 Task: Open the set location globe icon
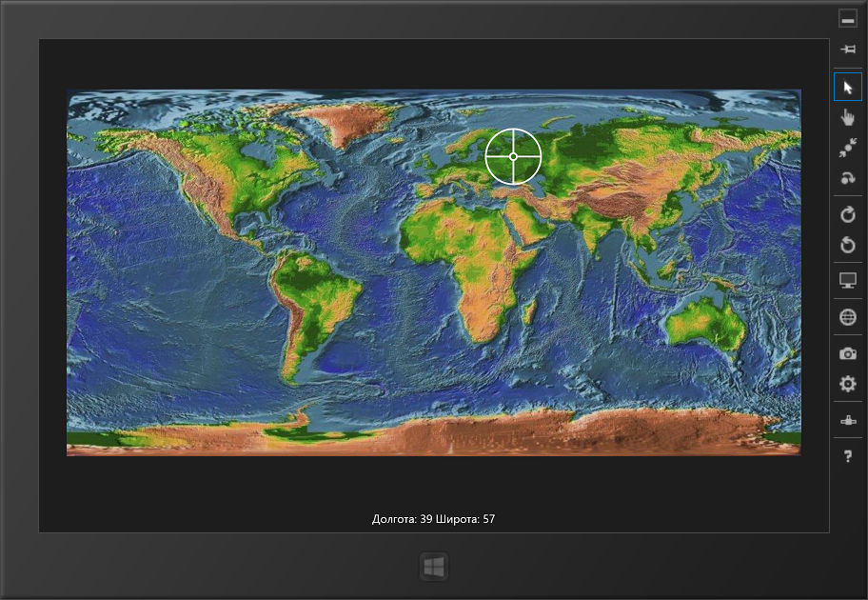[847, 317]
